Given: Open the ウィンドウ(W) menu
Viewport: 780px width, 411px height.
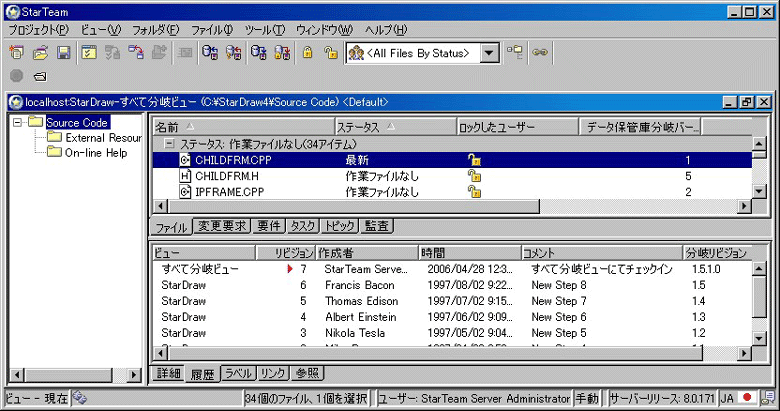Looking at the screenshot, I should click(324, 30).
